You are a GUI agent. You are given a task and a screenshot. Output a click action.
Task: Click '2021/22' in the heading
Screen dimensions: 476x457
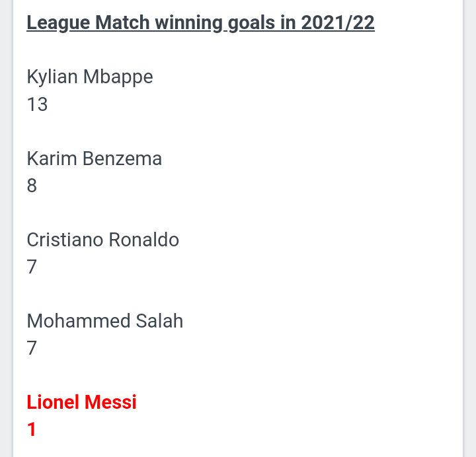(338, 22)
